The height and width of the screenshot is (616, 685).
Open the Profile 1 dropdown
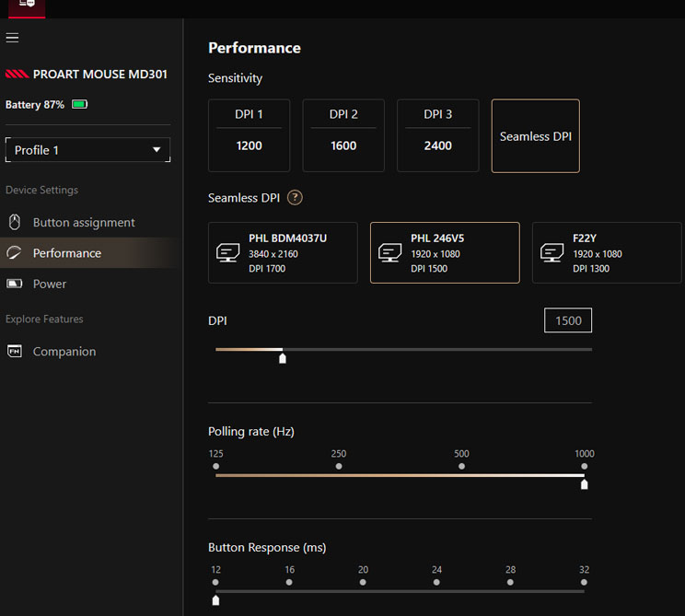[x=87, y=150]
